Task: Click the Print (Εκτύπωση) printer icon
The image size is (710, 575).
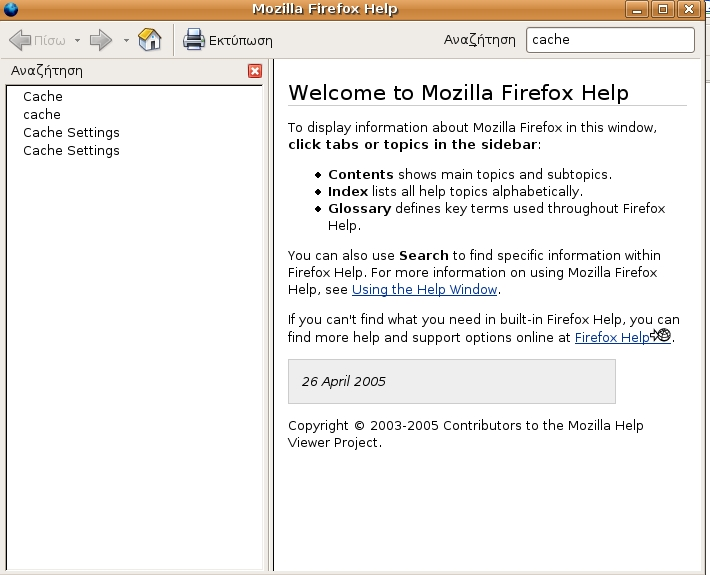Action: 194,40
